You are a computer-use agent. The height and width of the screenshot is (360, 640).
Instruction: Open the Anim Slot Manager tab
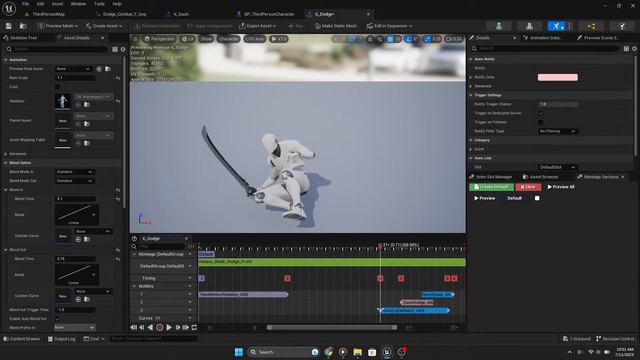pyautogui.click(x=491, y=177)
